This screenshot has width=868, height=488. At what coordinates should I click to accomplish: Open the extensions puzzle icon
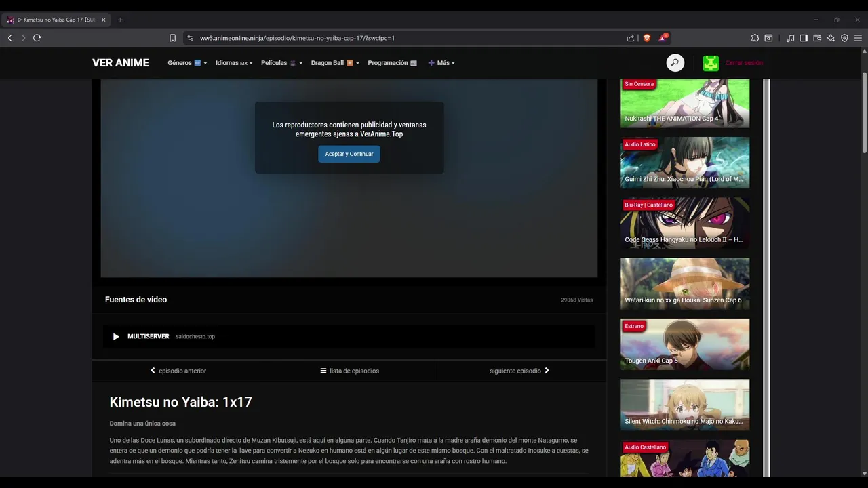755,38
